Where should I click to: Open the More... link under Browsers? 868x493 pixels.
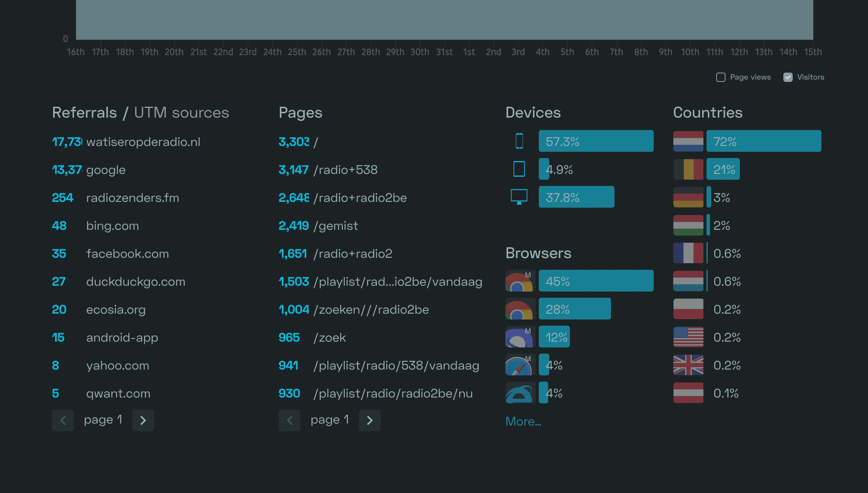[x=523, y=421]
